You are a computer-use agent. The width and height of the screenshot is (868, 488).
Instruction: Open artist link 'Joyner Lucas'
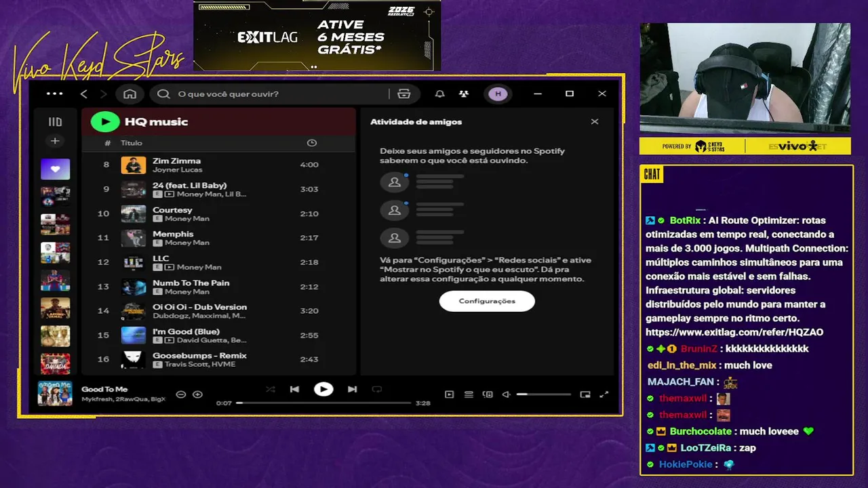(x=177, y=169)
